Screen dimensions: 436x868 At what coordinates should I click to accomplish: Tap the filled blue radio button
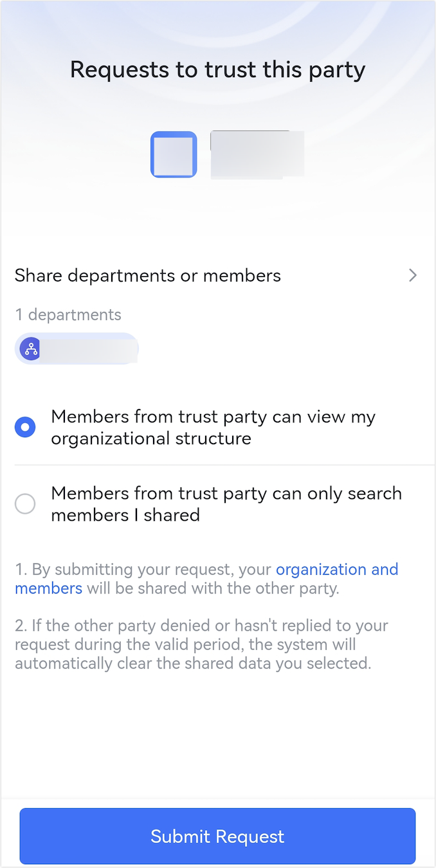click(x=25, y=426)
